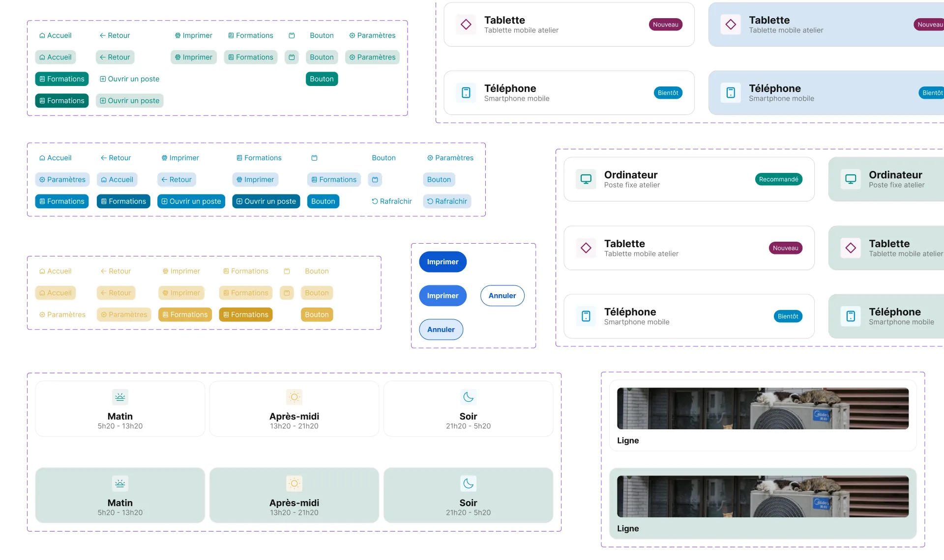Viewport: 944px width, 560px height.
Task: Click the monitor icon in the white Ordinateur card
Action: (586, 179)
